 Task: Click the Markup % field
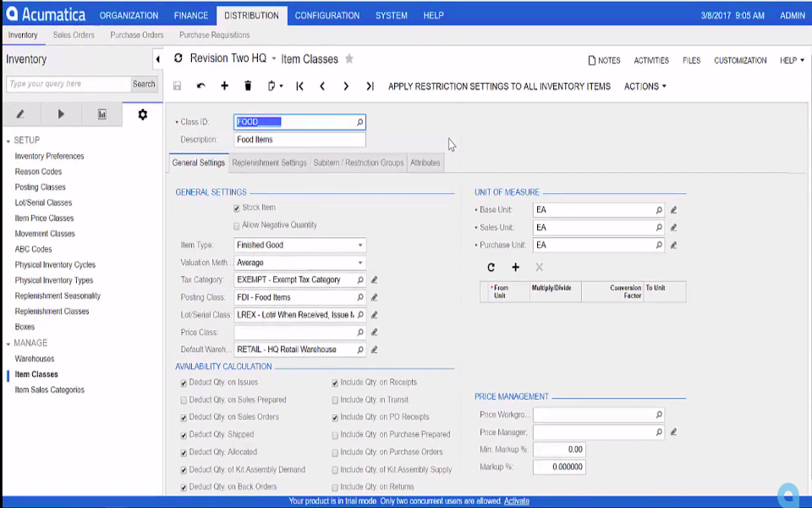pyautogui.click(x=559, y=467)
